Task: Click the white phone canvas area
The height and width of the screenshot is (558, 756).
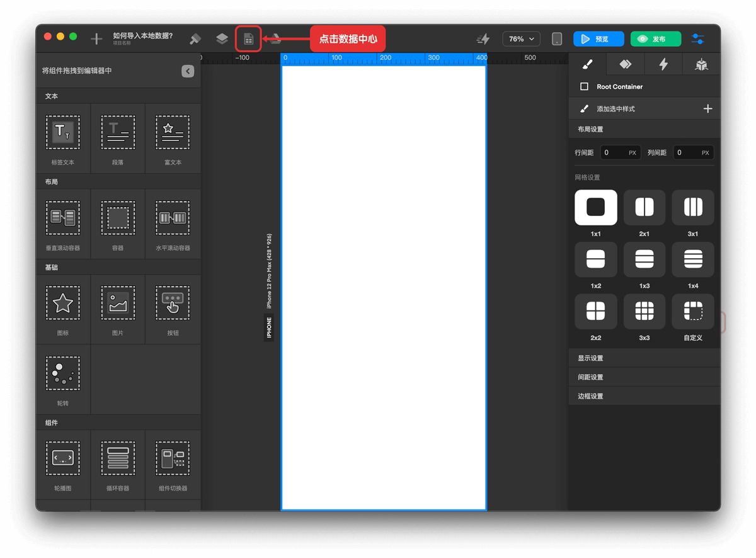Action: 384,287
